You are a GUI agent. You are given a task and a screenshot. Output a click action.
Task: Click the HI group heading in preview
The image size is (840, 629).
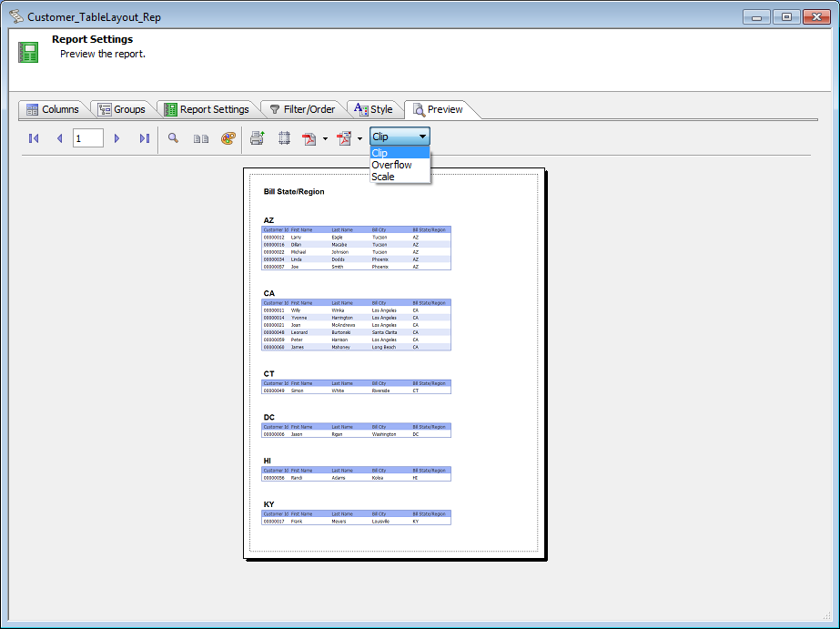pyautogui.click(x=268, y=461)
